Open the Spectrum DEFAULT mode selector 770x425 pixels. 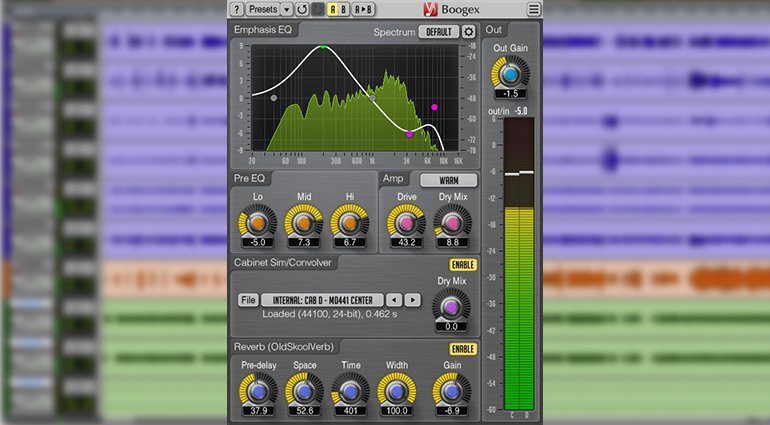(x=438, y=32)
